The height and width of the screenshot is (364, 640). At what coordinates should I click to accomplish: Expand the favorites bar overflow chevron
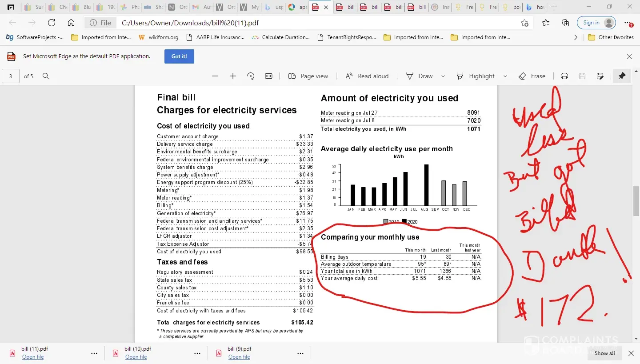click(576, 37)
